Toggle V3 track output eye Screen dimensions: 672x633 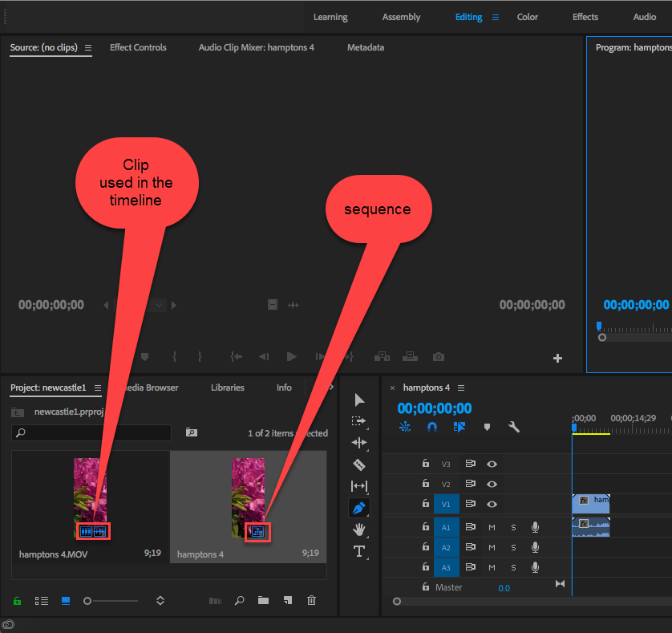[492, 464]
